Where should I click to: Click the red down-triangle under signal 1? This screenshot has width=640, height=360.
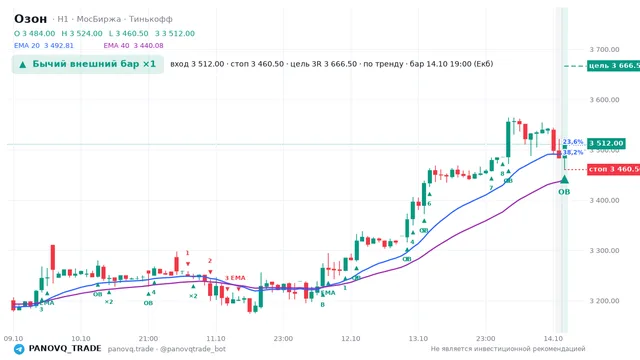click(x=188, y=264)
